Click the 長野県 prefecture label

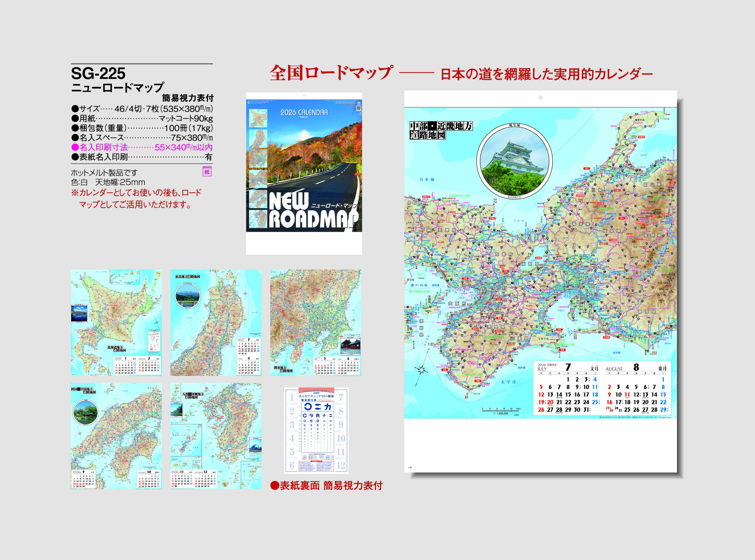click(653, 236)
